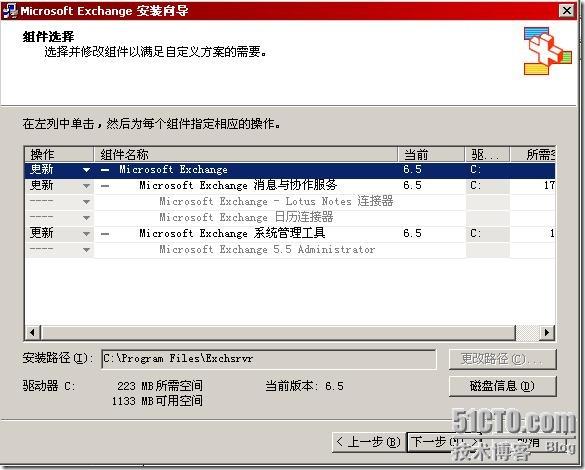
Task: Collapse the 消息与协作服务 tree node
Action: 105,186
